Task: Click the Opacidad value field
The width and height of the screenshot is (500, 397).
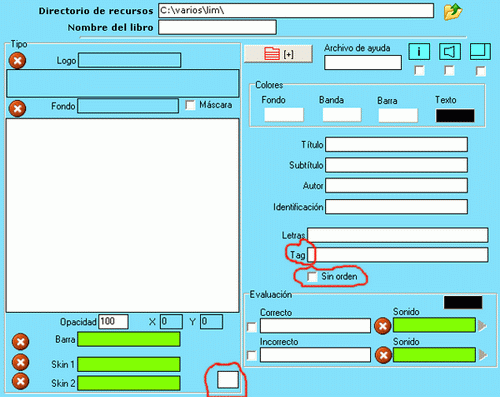Action: coord(113,322)
